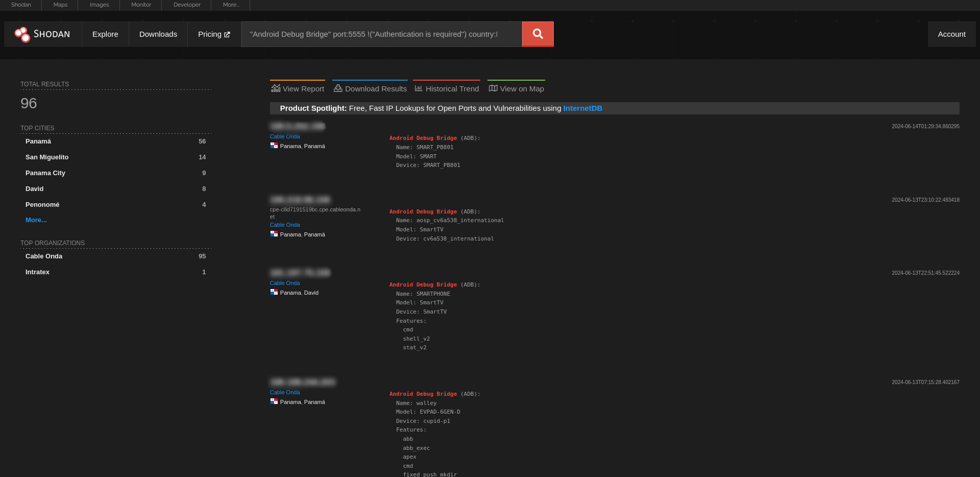
Task: Click Cable Onda link in SMART_PB801 result
Action: 285,136
